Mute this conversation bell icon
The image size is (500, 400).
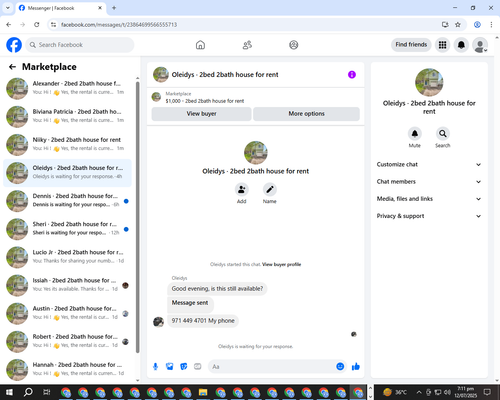[x=415, y=134]
